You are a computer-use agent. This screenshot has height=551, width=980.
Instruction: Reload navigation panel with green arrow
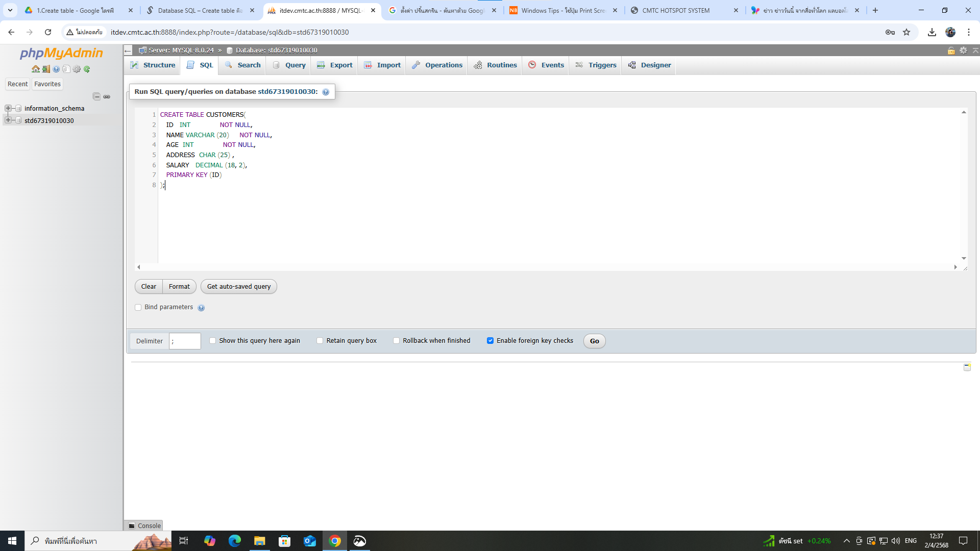tap(87, 69)
